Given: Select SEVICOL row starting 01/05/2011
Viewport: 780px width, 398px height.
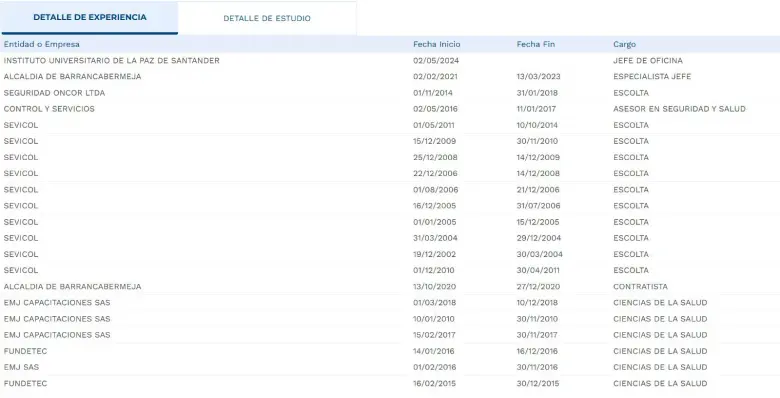Looking at the screenshot, I should point(21,125).
